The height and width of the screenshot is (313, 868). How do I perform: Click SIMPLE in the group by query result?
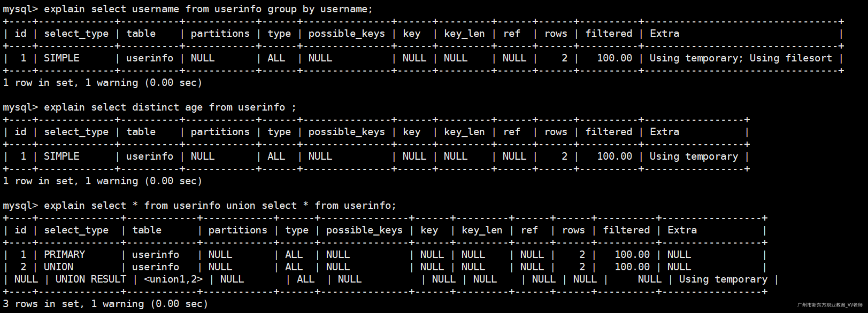pos(62,58)
